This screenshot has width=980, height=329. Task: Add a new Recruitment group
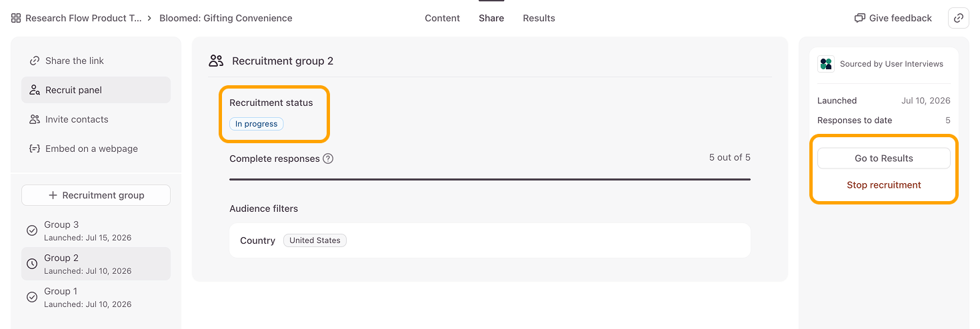[x=96, y=195]
